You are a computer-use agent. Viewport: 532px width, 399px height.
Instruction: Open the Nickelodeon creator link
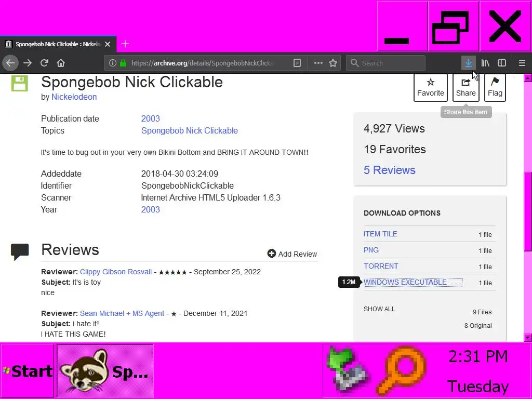74,97
